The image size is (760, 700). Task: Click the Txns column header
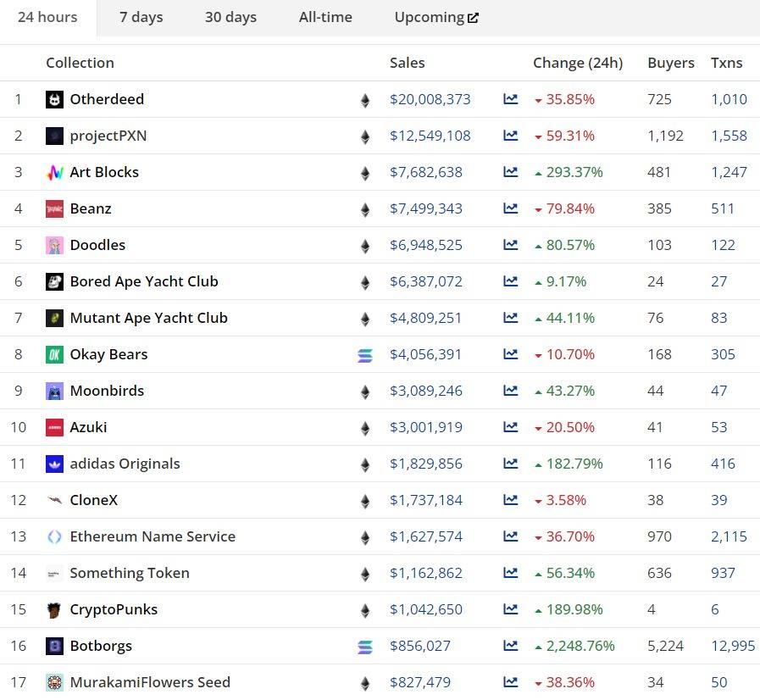(x=727, y=63)
